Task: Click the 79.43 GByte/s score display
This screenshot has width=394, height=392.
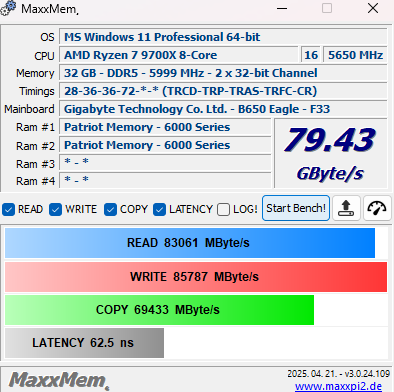Action: 331,154
